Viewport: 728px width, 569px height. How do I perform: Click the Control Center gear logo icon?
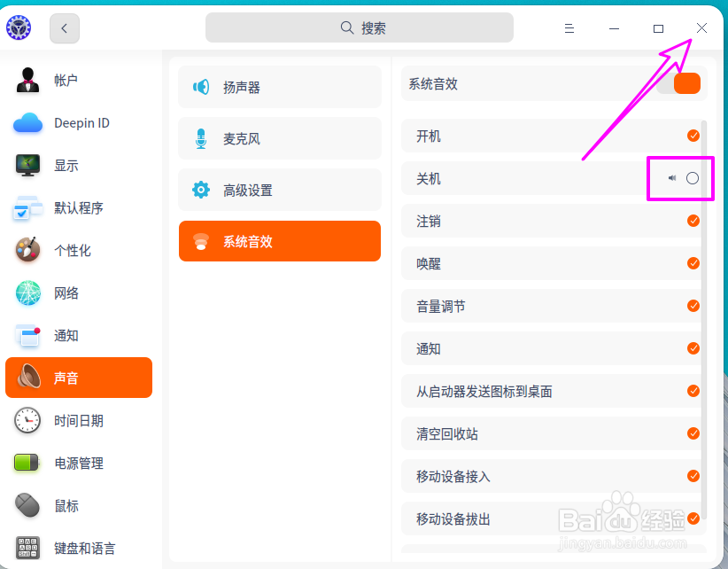(x=19, y=27)
